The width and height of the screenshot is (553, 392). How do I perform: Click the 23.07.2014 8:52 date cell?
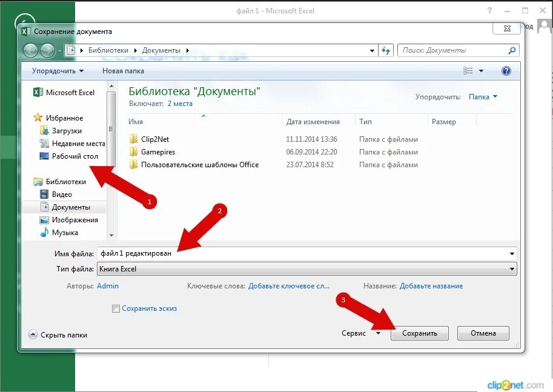click(310, 164)
